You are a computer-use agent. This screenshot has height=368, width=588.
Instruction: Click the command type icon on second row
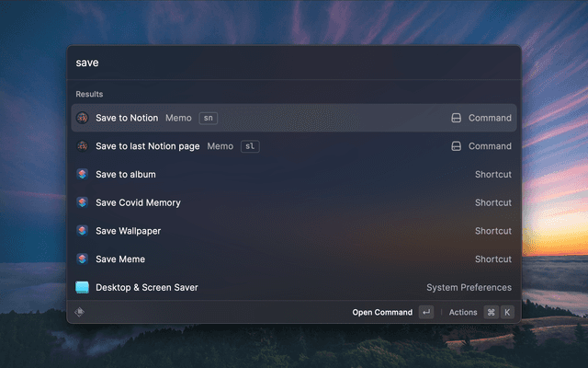coord(456,146)
